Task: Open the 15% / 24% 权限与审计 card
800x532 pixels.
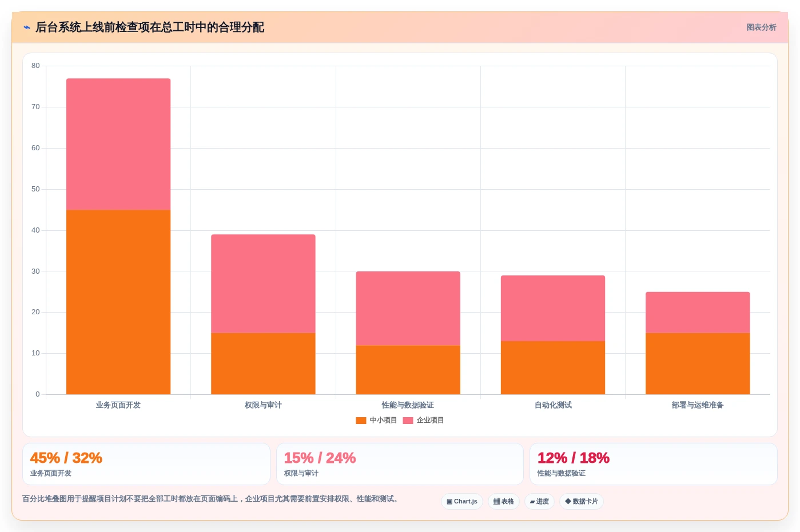Action: [x=400, y=464]
